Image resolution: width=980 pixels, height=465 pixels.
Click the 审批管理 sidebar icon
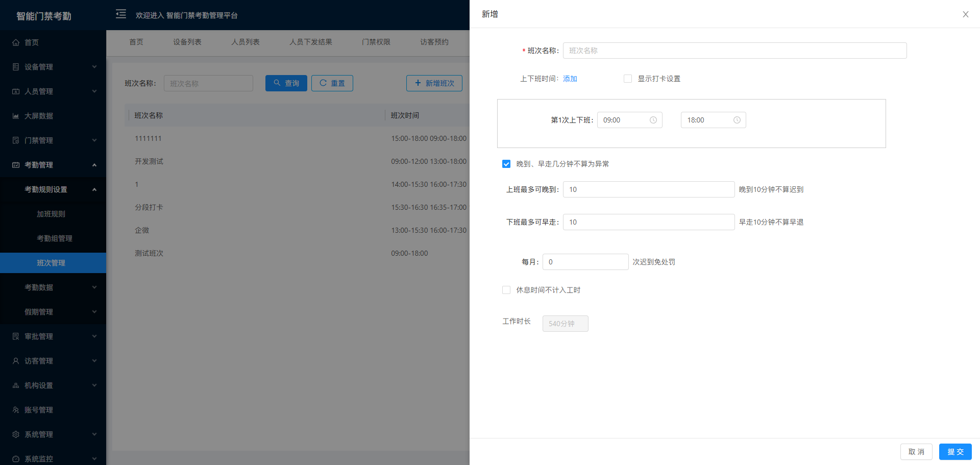[x=16, y=336]
